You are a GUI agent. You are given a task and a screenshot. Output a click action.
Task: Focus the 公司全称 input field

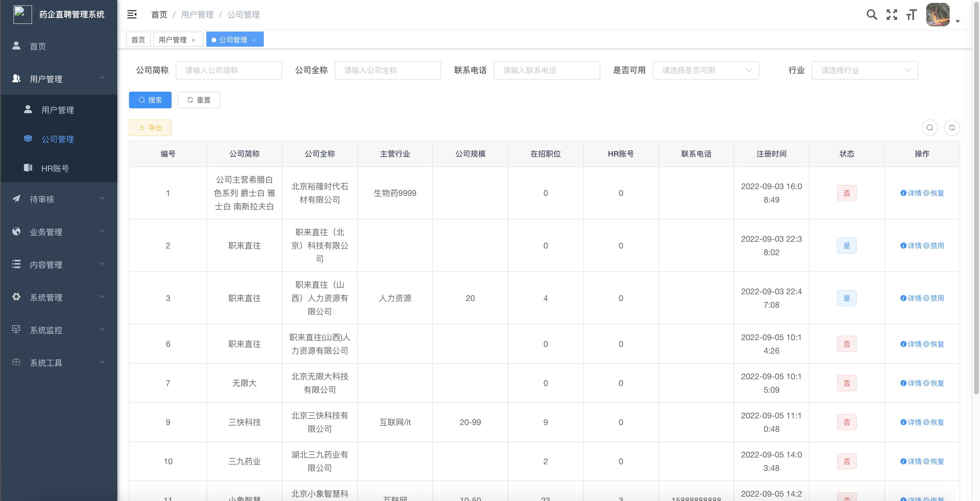click(388, 70)
